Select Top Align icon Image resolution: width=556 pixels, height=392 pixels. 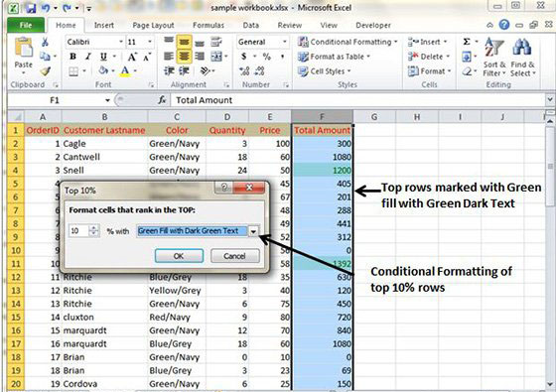[169, 42]
